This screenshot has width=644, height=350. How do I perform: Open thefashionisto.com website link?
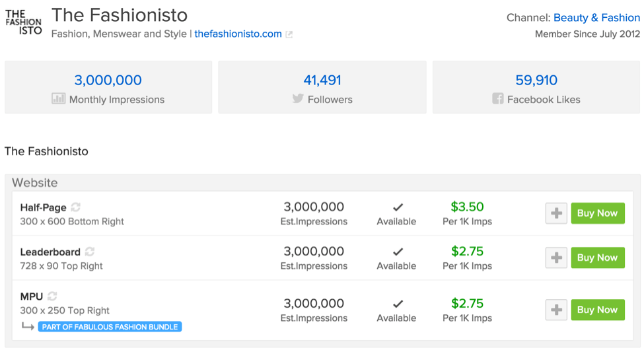(x=238, y=34)
